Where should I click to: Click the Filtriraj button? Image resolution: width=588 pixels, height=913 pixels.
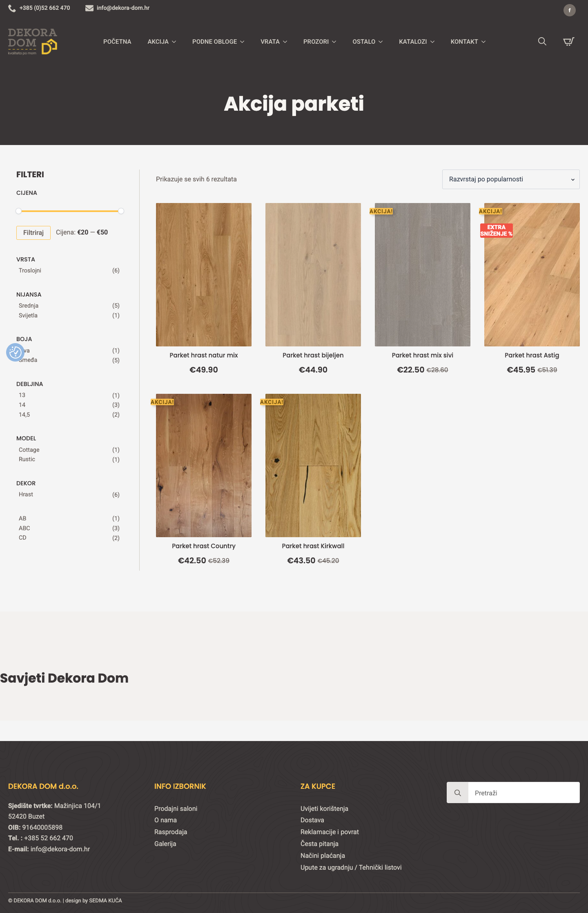pos(33,233)
